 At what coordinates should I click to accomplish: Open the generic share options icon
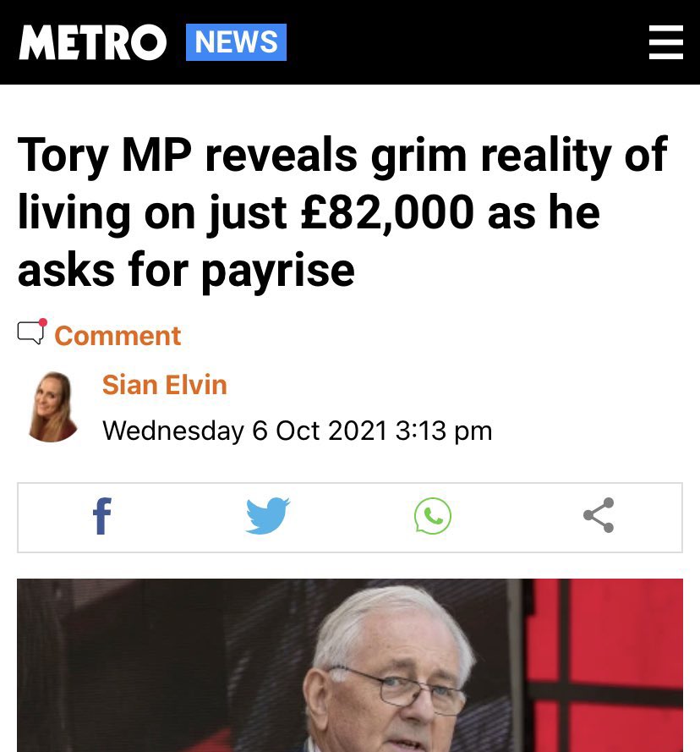click(599, 515)
